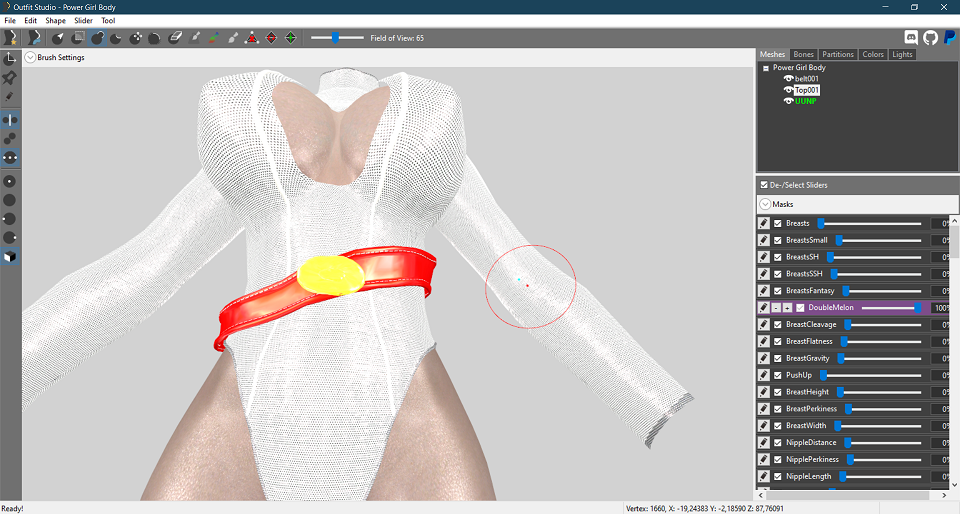The width and height of the screenshot is (960, 514).
Task: Open the File menu
Action: 10,20
